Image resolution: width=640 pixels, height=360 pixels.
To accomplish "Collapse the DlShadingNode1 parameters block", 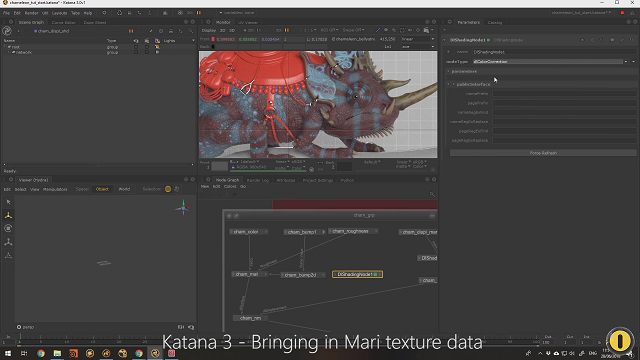I will tap(444, 40).
